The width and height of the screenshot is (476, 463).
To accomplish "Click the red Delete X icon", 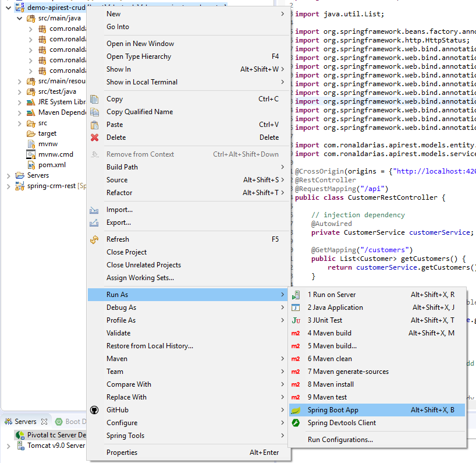I will 94,137.
